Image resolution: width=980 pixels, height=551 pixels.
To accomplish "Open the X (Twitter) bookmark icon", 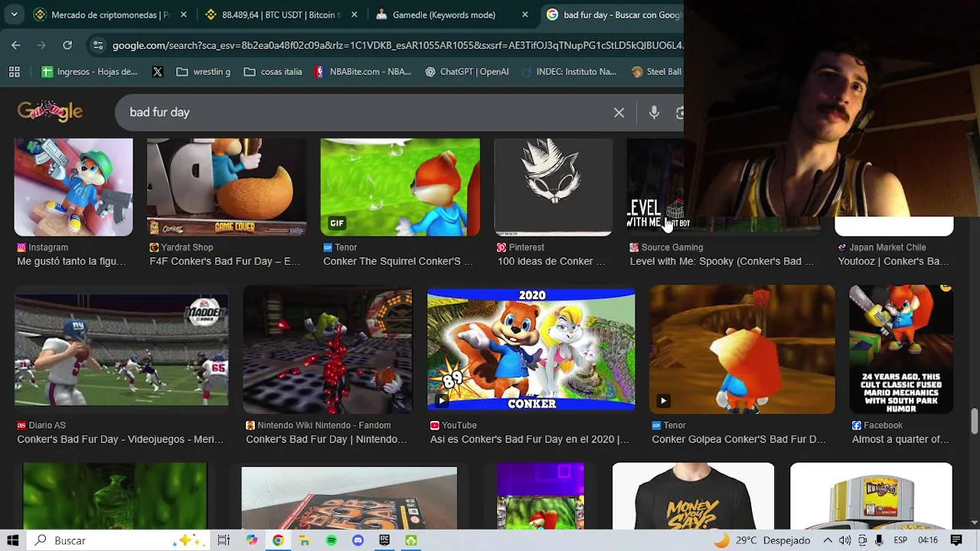I will (x=158, y=72).
